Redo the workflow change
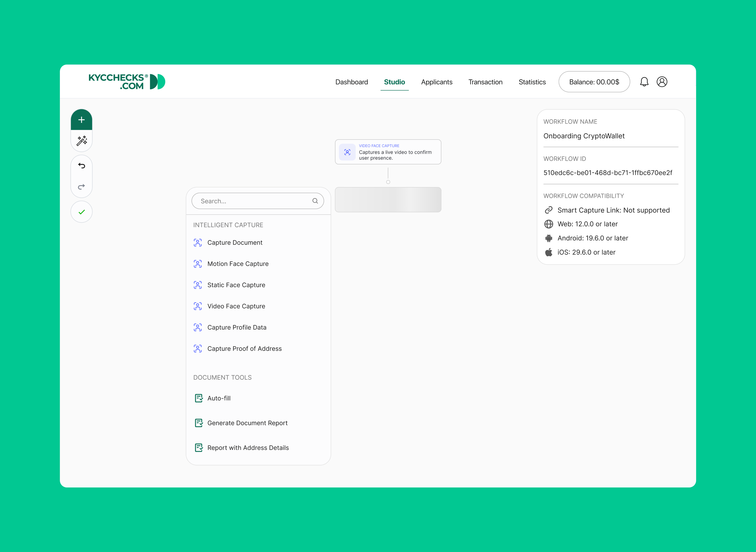The height and width of the screenshot is (552, 756). (82, 186)
